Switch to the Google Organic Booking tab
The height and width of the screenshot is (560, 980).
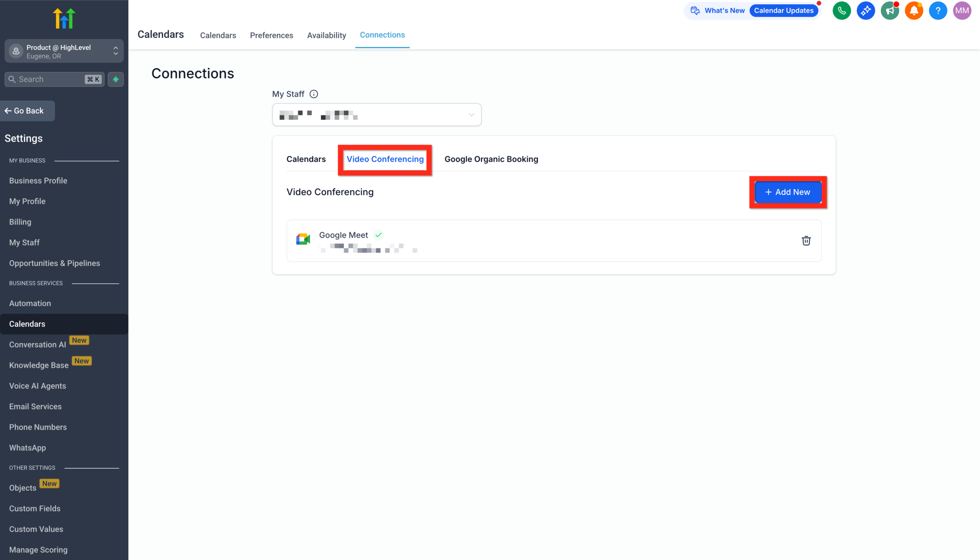point(491,159)
